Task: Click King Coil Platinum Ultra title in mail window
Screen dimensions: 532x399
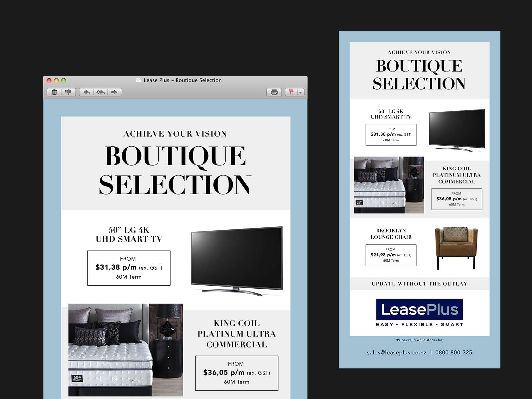Action: pos(237,334)
